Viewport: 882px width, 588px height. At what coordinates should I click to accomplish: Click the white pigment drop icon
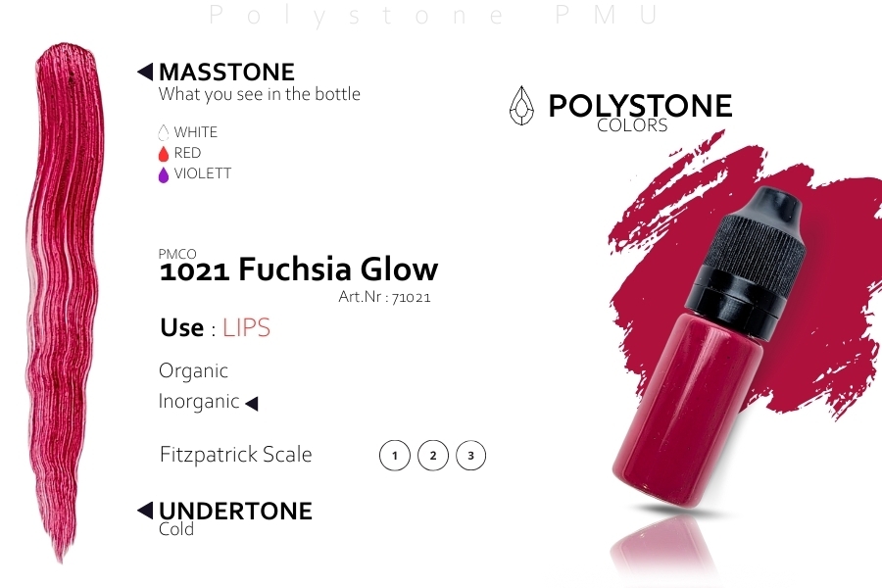(x=163, y=132)
